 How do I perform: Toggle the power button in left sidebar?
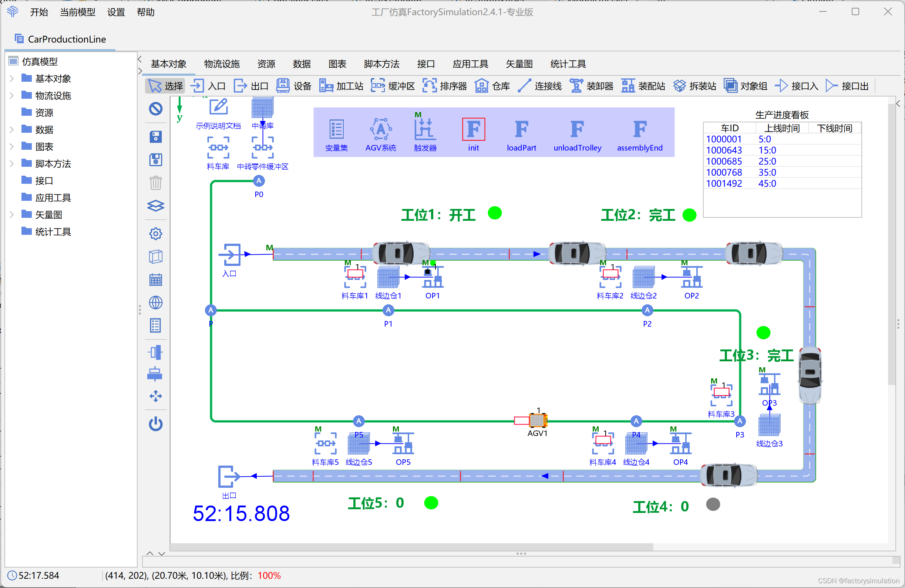point(155,425)
